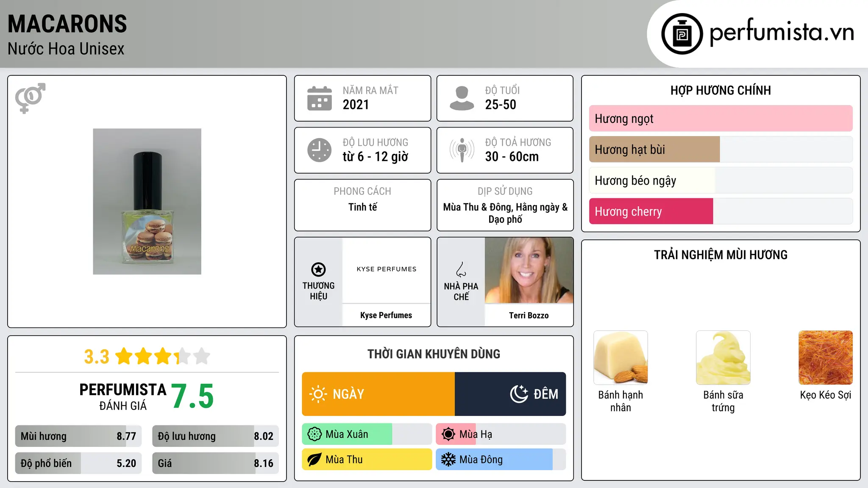This screenshot has width=868, height=488.
Task: Click the star badge icon above Thương hiệu
Action: pos(318,269)
